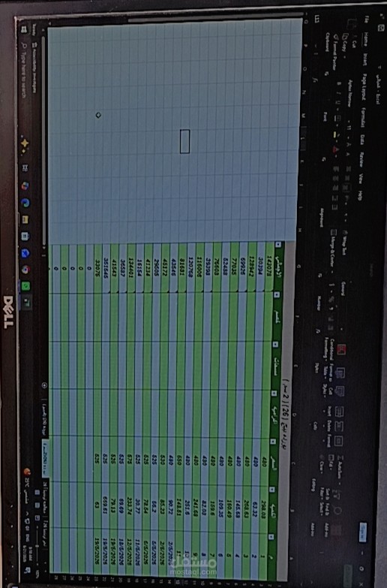
Task: Click the Find & Select magnifier icon
Action: coord(337,511)
